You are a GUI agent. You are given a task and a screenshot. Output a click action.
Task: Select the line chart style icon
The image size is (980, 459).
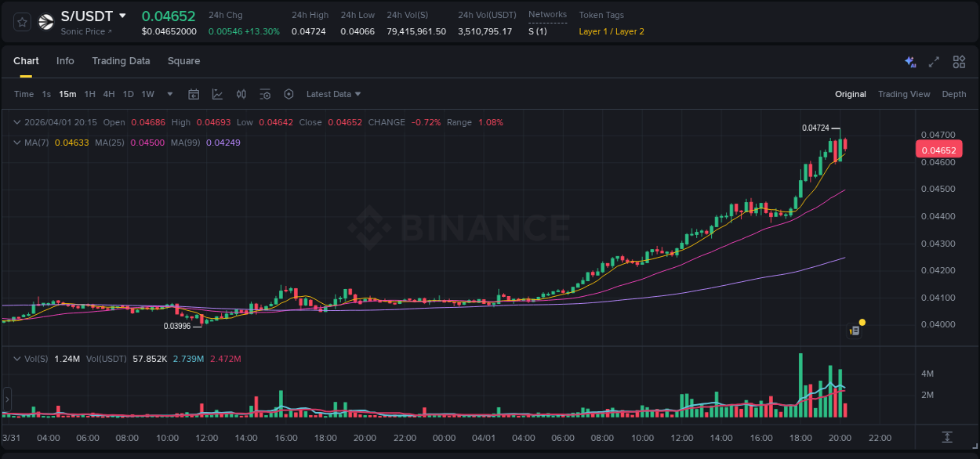216,94
